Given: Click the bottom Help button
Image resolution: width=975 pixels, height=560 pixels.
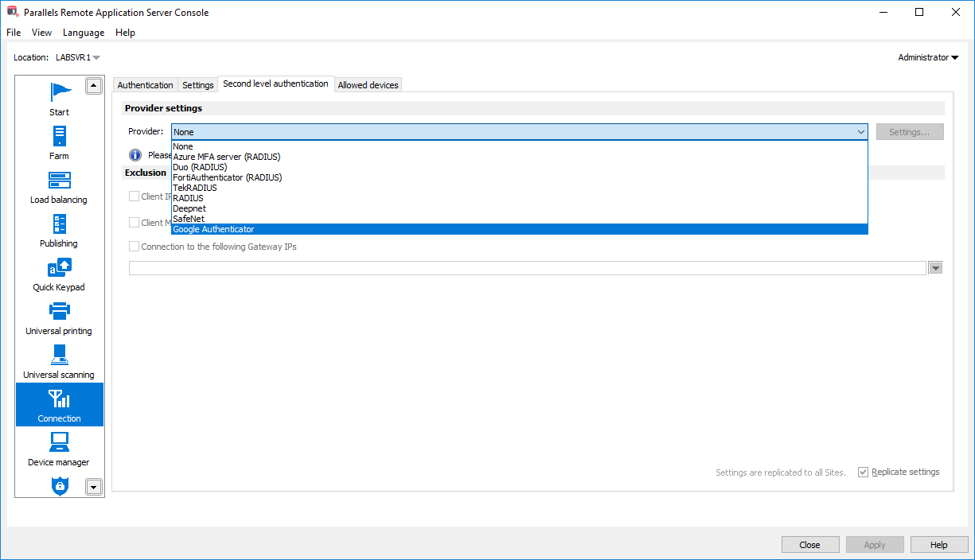Looking at the screenshot, I should (939, 545).
